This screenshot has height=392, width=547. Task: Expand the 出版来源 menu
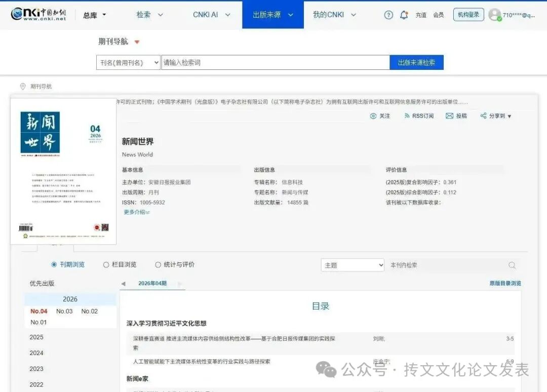point(273,15)
